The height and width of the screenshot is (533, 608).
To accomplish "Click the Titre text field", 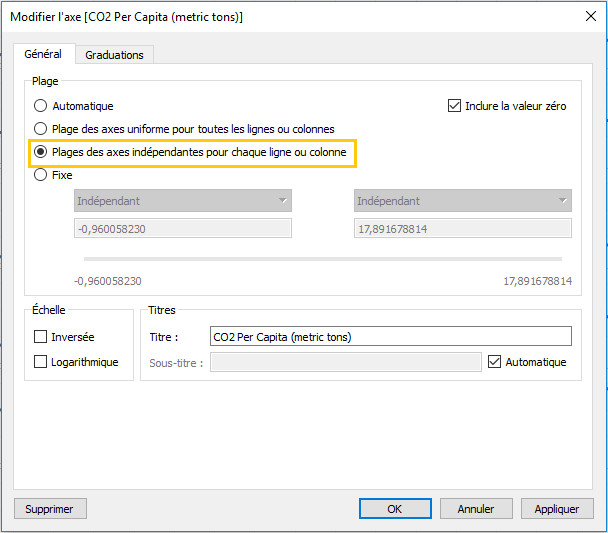I will tap(391, 336).
